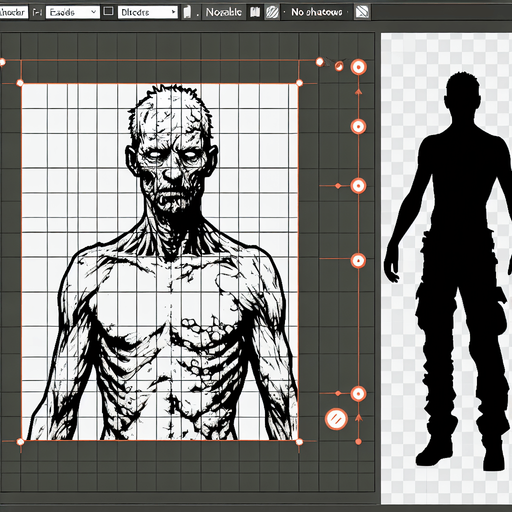Screen dimensions: 512x512
Task: Click the small arrow on Dltcdrs field
Action: coord(173,12)
